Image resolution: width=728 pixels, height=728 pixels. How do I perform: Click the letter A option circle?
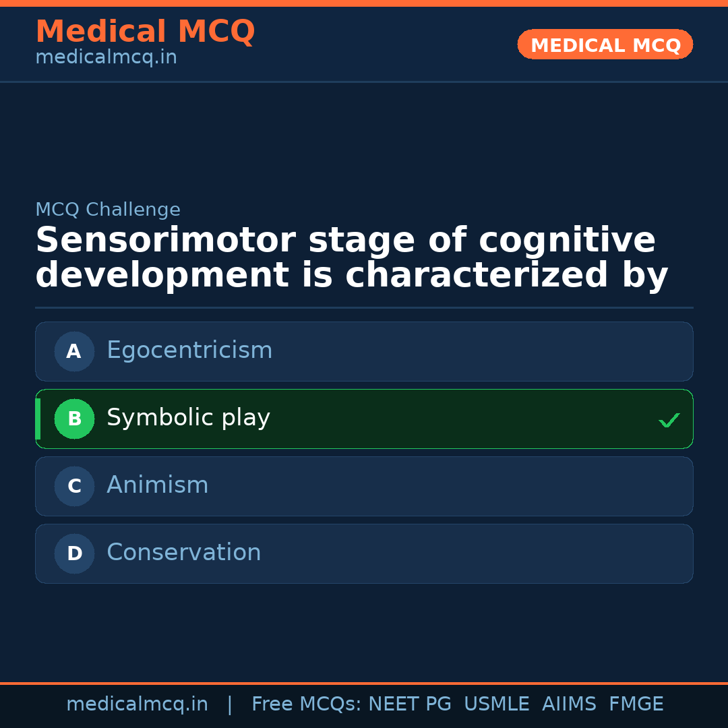point(74,351)
